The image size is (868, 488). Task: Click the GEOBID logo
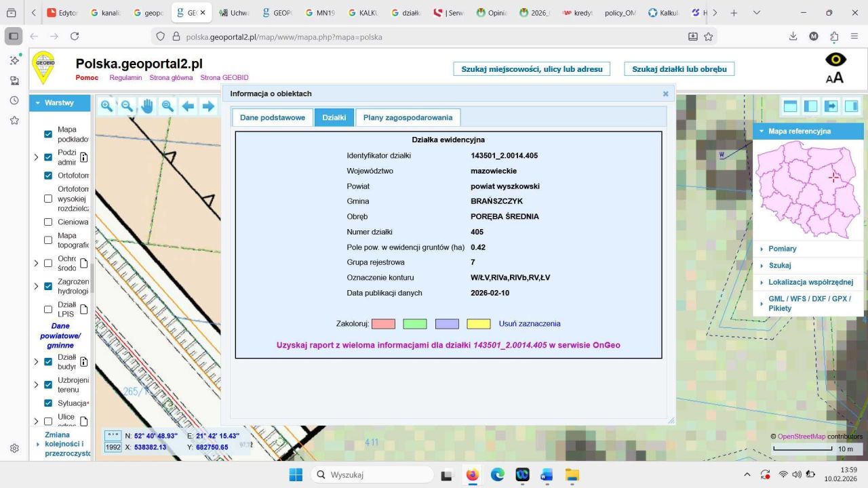45,68
